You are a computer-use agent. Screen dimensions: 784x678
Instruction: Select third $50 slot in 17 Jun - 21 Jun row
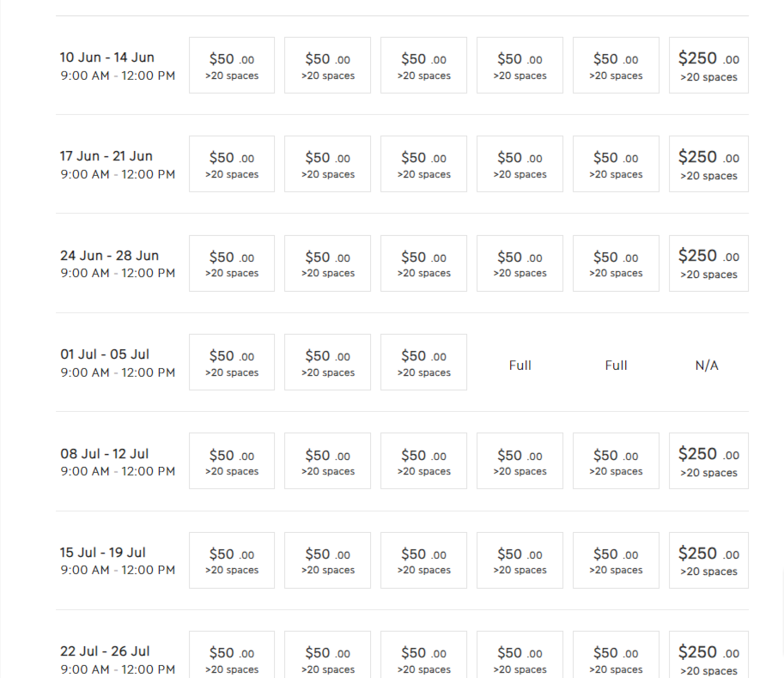423,164
